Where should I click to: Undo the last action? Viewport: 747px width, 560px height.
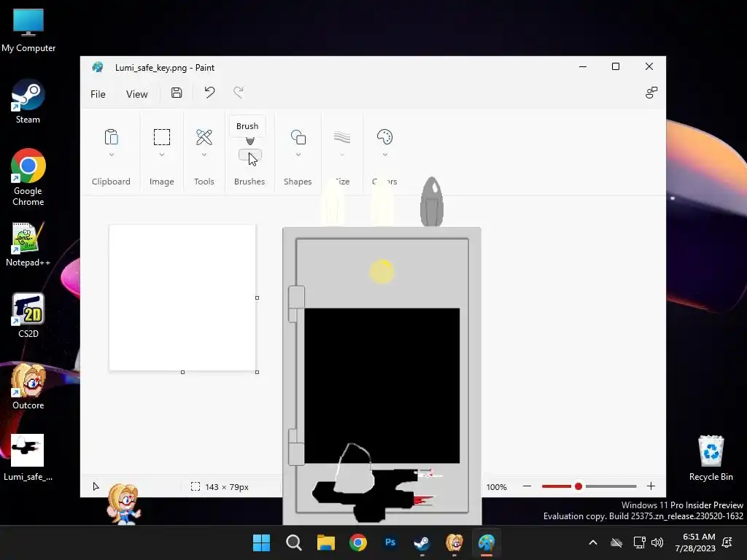click(209, 93)
